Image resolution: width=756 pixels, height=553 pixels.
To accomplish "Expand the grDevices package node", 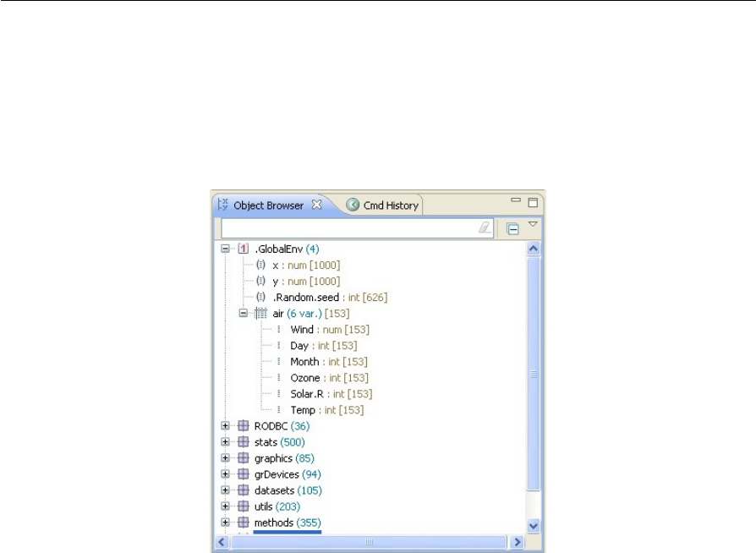I will pos(225,474).
